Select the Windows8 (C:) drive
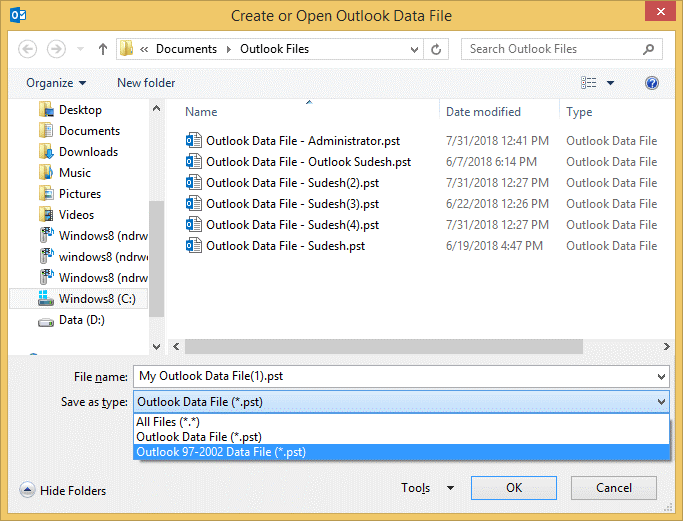The image size is (683, 521). click(78, 299)
